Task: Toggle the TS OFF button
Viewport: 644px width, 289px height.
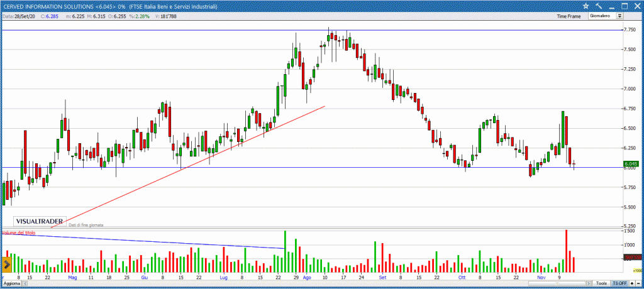Action: point(619,284)
